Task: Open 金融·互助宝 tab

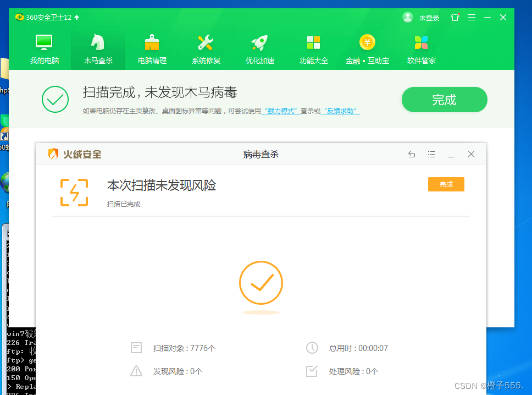Action: (x=368, y=50)
